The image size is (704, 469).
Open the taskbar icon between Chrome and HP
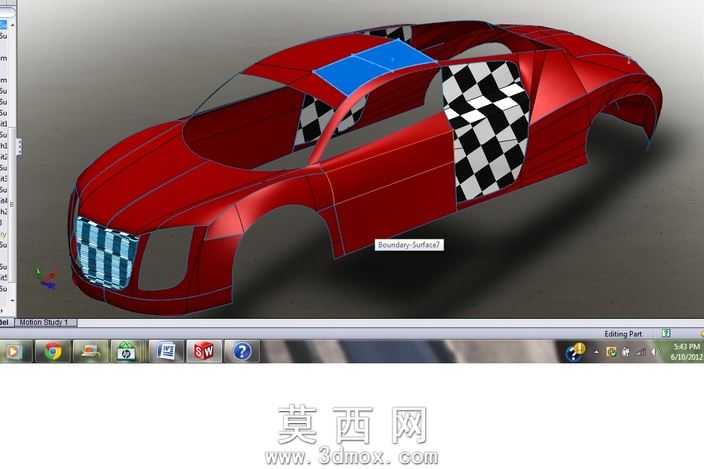[x=90, y=351]
